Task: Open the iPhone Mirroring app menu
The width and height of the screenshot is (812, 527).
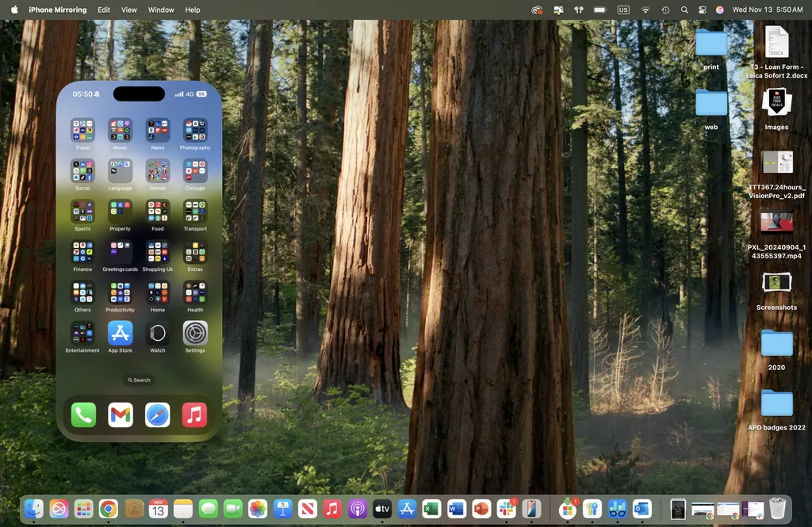Action: (58, 10)
